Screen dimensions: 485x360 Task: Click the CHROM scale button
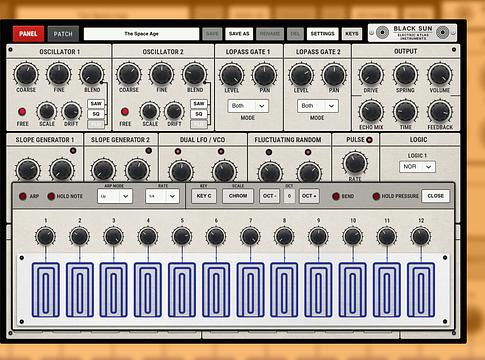[x=238, y=196]
